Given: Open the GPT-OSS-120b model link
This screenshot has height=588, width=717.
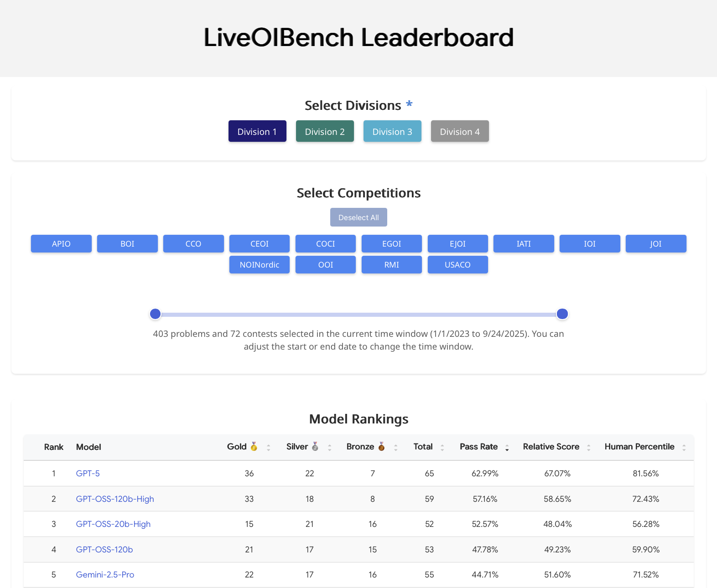Looking at the screenshot, I should (104, 549).
